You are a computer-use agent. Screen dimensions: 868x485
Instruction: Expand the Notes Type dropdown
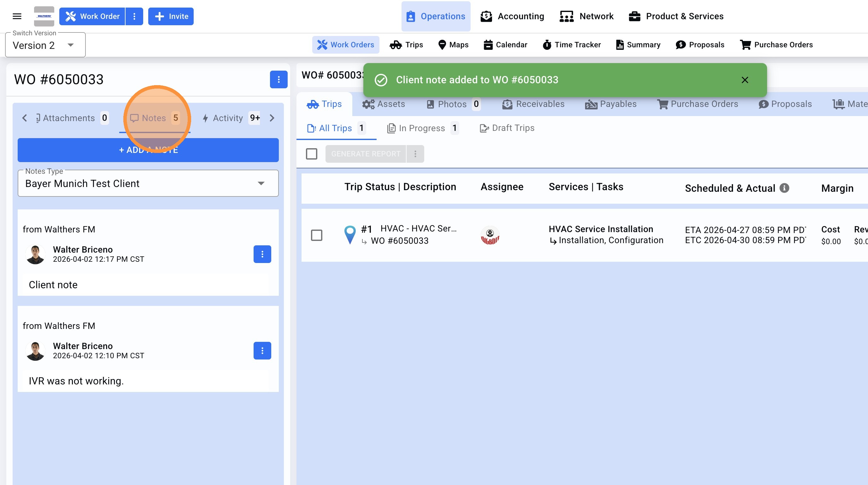point(261,184)
